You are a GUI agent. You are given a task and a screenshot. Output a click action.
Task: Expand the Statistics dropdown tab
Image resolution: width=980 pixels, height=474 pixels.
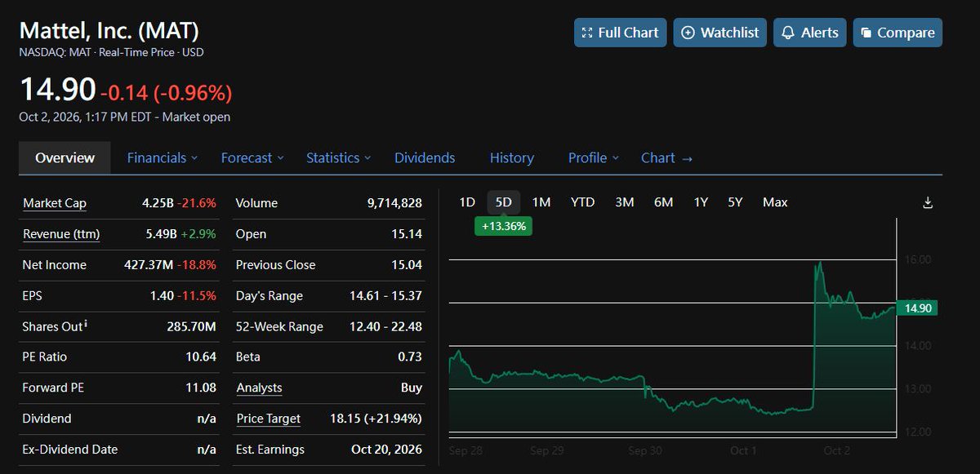[x=338, y=158]
